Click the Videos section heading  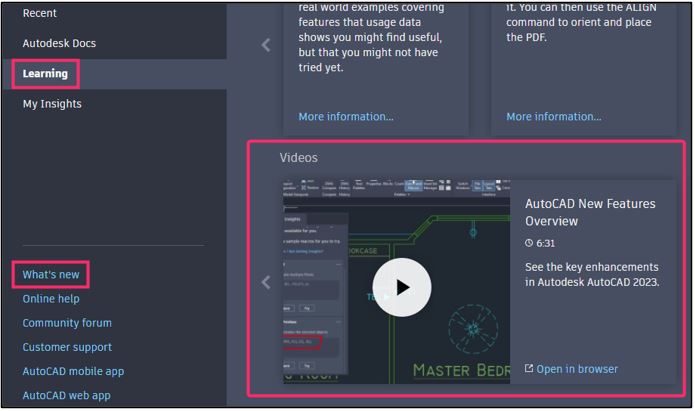[x=298, y=158]
